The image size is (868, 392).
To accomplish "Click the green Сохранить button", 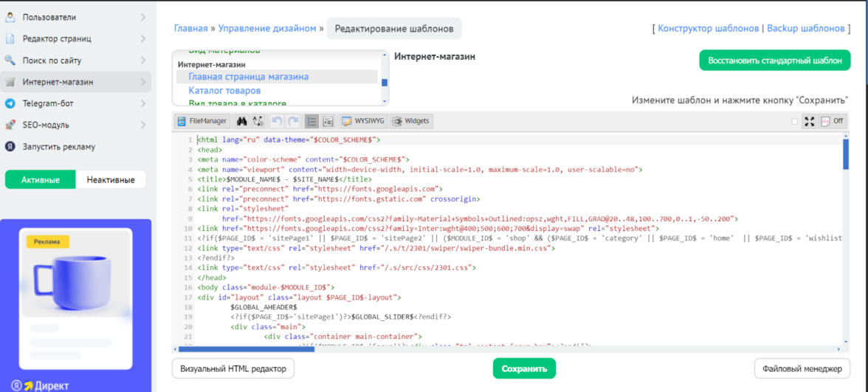I will [524, 368].
